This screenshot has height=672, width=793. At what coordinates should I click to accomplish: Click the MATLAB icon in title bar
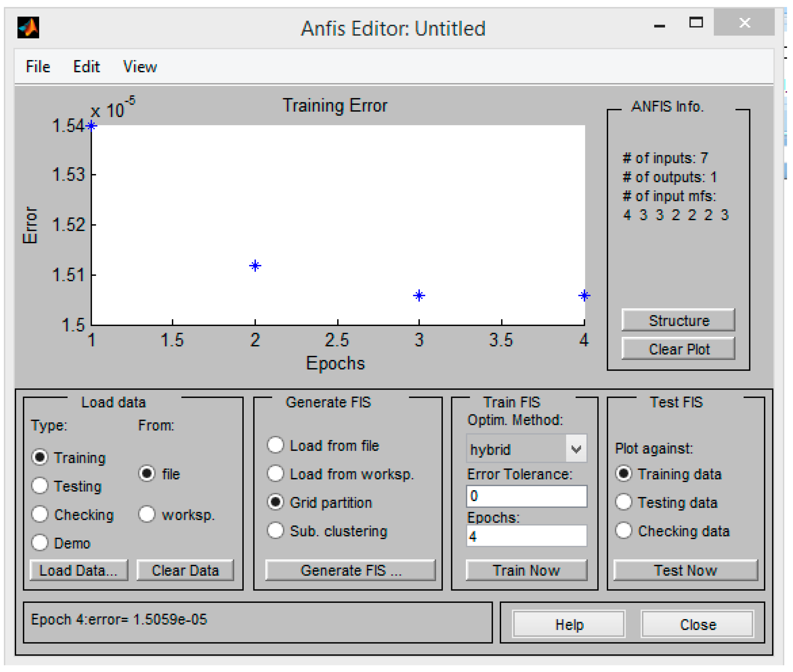pos(28,27)
